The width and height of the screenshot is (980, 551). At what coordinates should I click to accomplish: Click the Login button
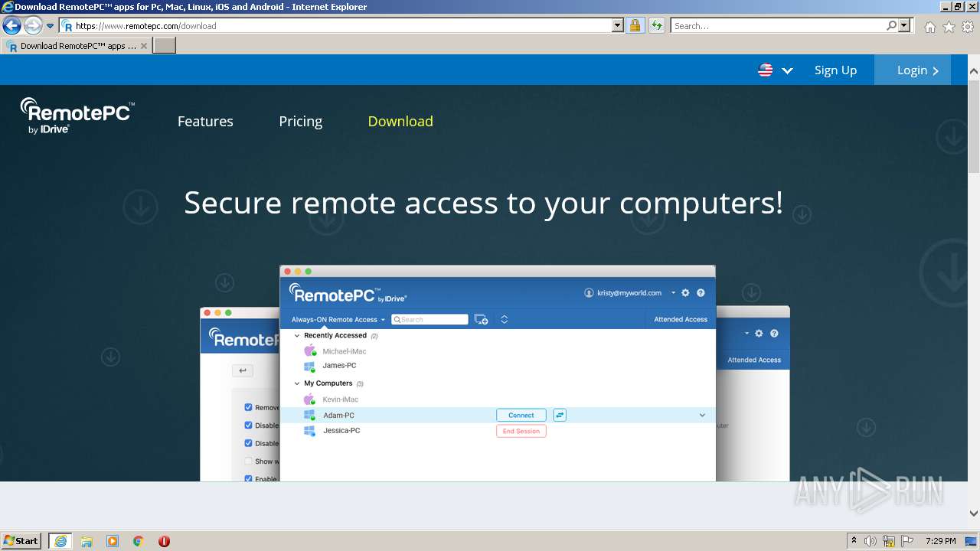pyautogui.click(x=913, y=70)
